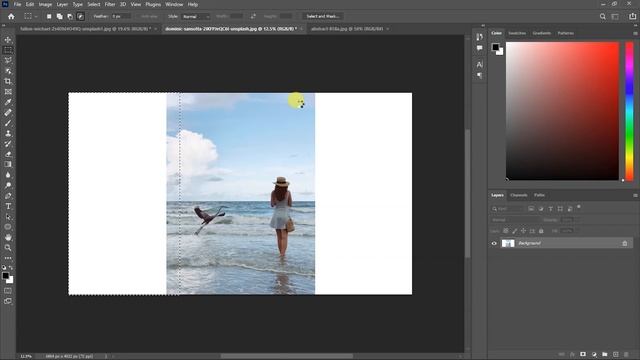This screenshot has height=360, width=640.
Task: Toggle smart object filter in Layers panel
Action: pos(570,209)
